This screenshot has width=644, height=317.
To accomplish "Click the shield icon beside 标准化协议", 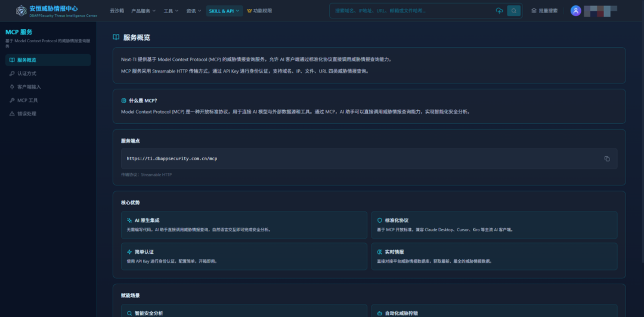I will tap(379, 220).
